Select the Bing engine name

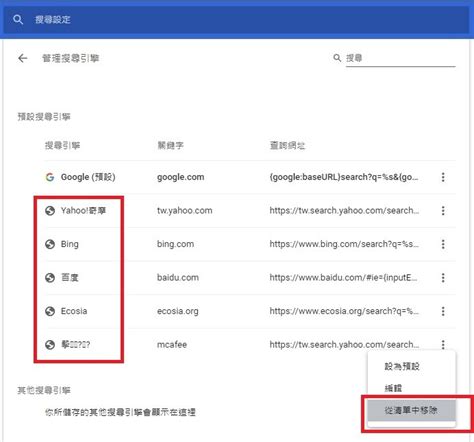70,244
